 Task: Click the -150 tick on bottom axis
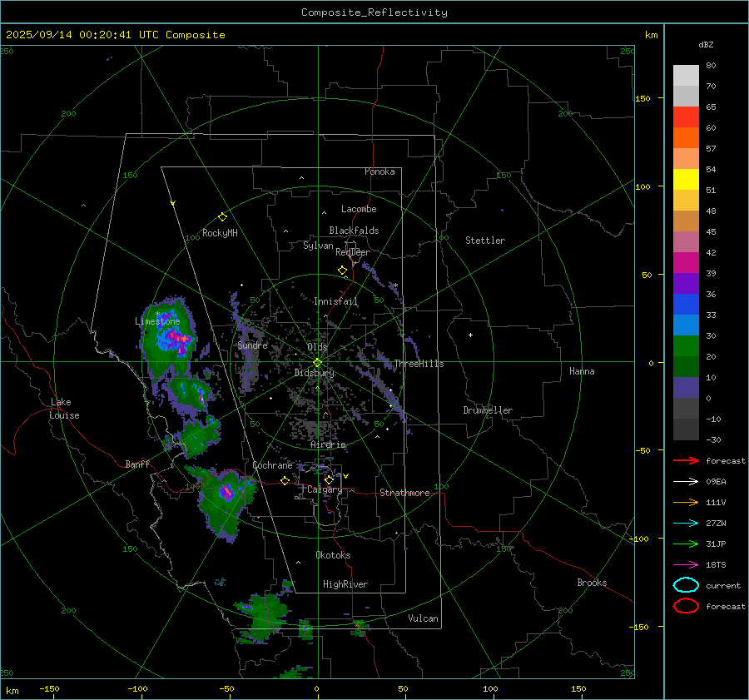[49, 688]
